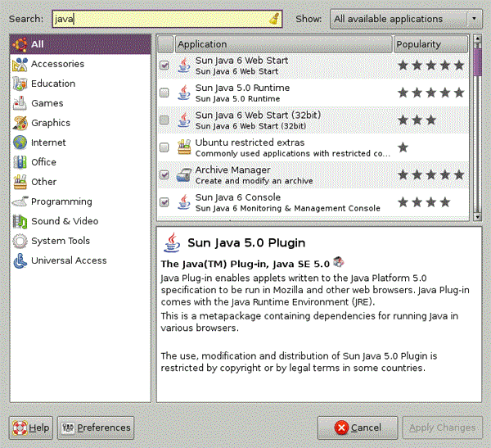This screenshot has height=448, width=491.
Task: Click the application list scrollbar thumb
Action: (x=478, y=61)
